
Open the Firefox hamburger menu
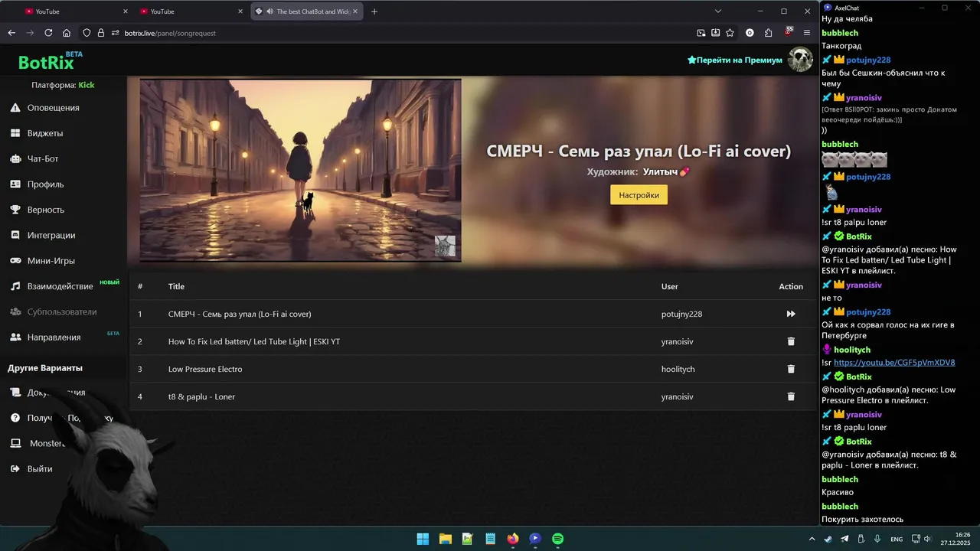click(x=806, y=33)
